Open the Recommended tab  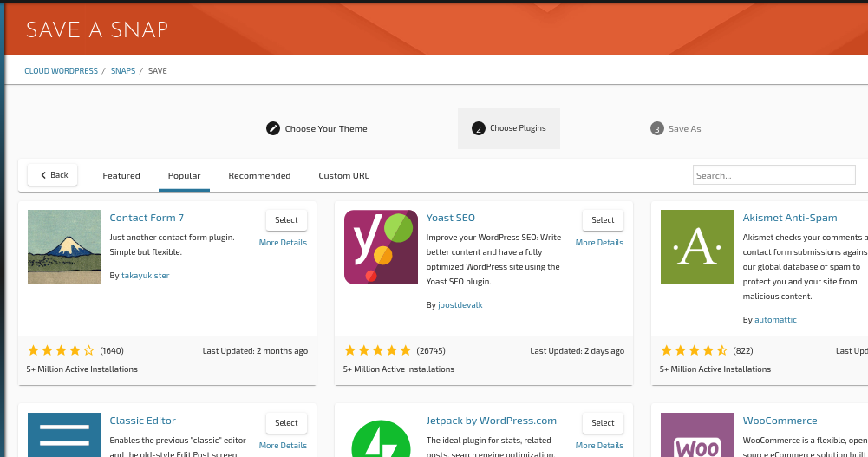259,175
